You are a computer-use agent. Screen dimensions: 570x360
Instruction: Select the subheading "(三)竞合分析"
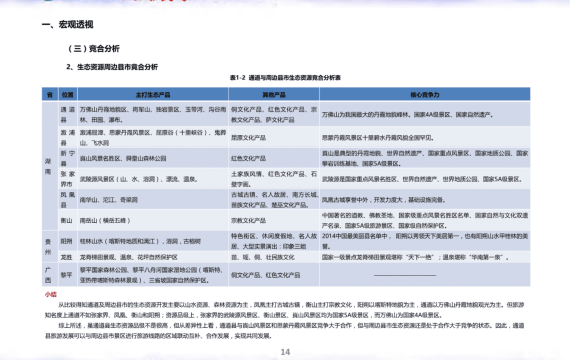tap(94, 48)
